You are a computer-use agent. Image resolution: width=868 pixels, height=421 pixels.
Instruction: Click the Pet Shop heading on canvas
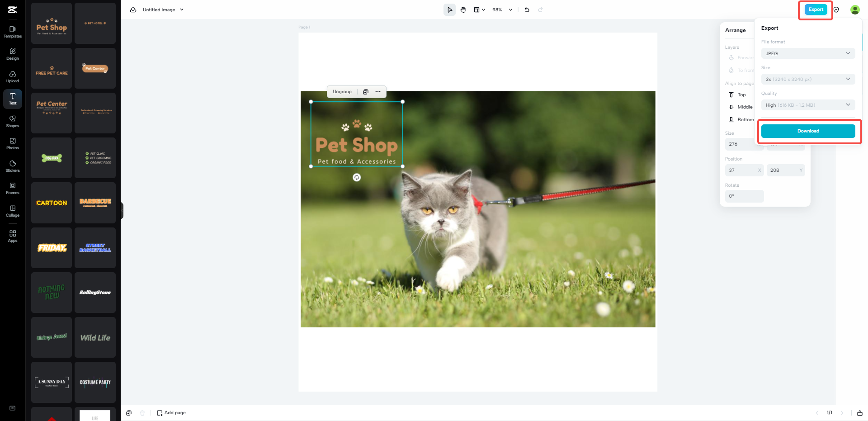[x=356, y=146]
